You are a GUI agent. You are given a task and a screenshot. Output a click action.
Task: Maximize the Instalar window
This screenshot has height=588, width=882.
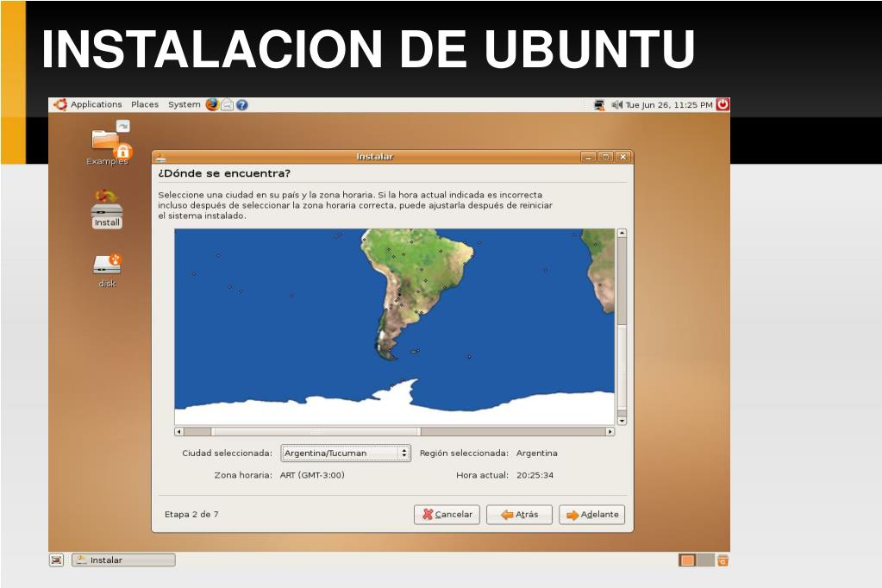click(x=606, y=157)
